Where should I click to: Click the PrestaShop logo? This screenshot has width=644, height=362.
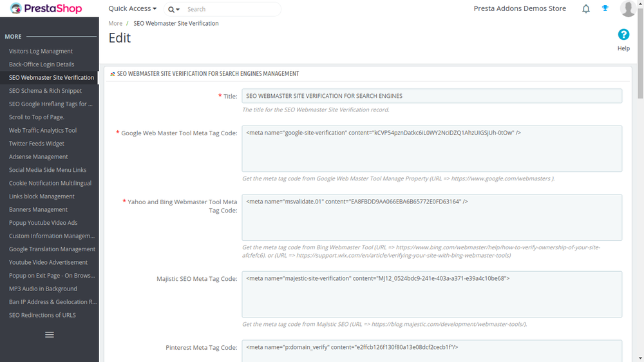tap(46, 8)
